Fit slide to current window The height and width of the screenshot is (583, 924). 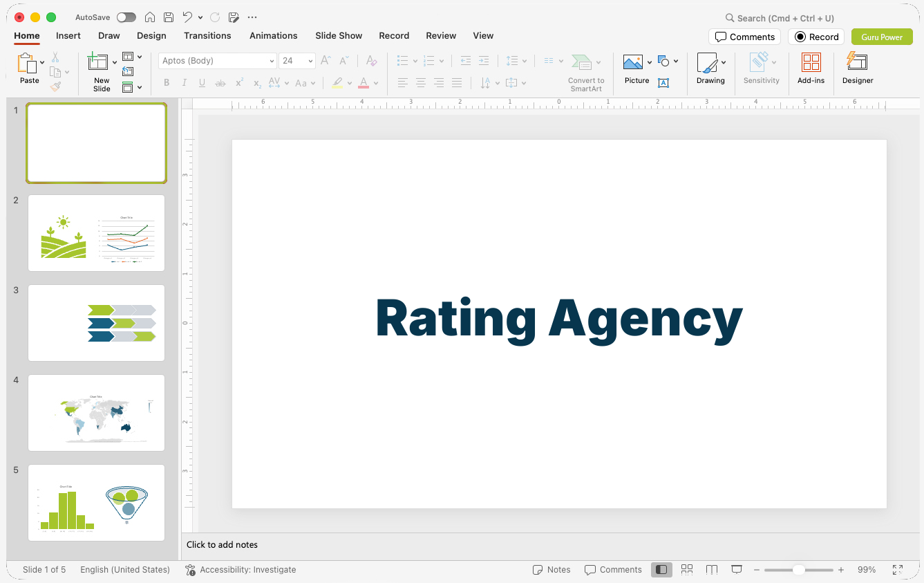pyautogui.click(x=898, y=570)
